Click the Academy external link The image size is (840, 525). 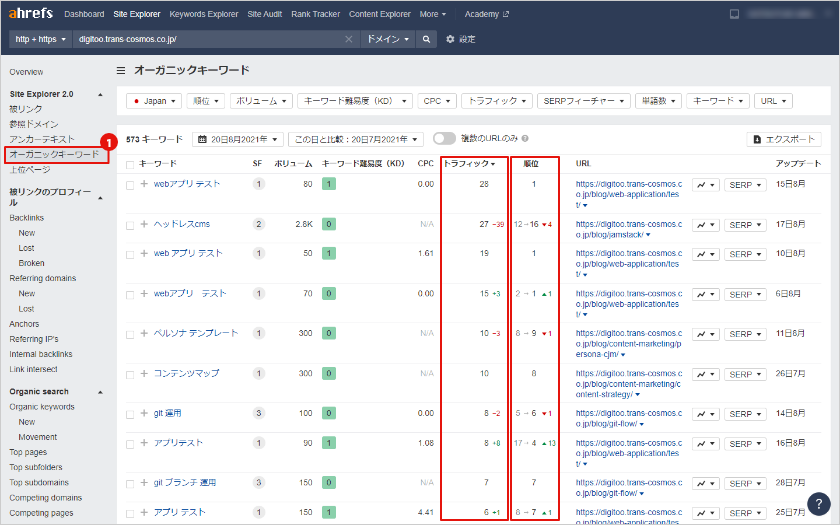tap(486, 14)
